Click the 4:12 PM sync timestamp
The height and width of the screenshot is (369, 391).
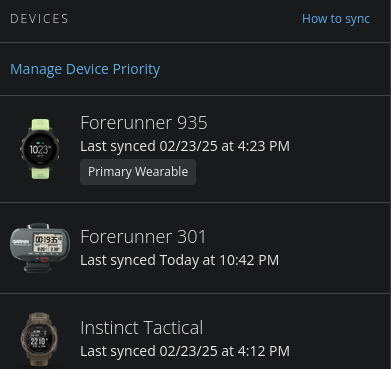tap(264, 351)
